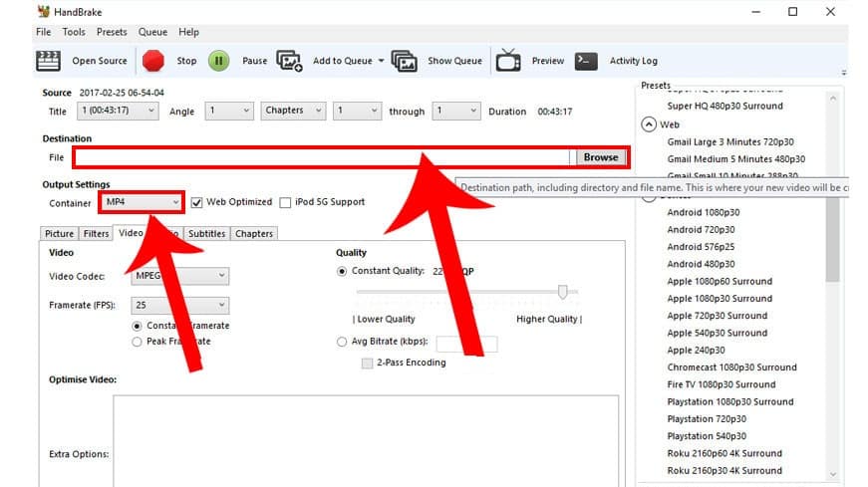Switch to the Chapters tab
The height and width of the screenshot is (487, 868).
pyautogui.click(x=254, y=233)
